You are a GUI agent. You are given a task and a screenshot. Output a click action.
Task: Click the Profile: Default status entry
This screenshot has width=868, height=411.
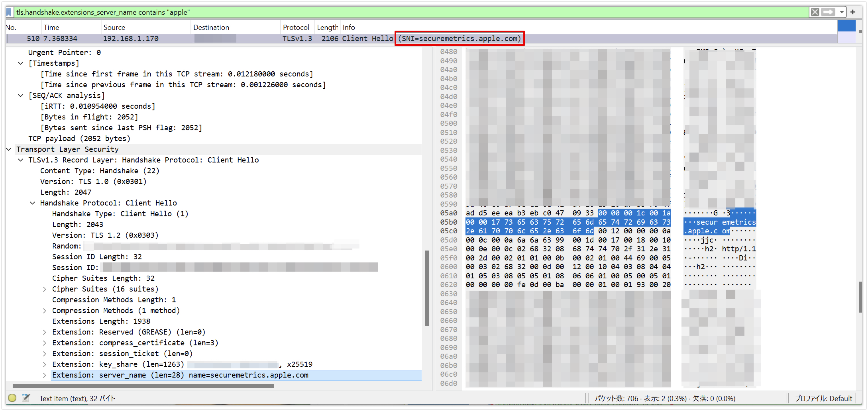[823, 398]
